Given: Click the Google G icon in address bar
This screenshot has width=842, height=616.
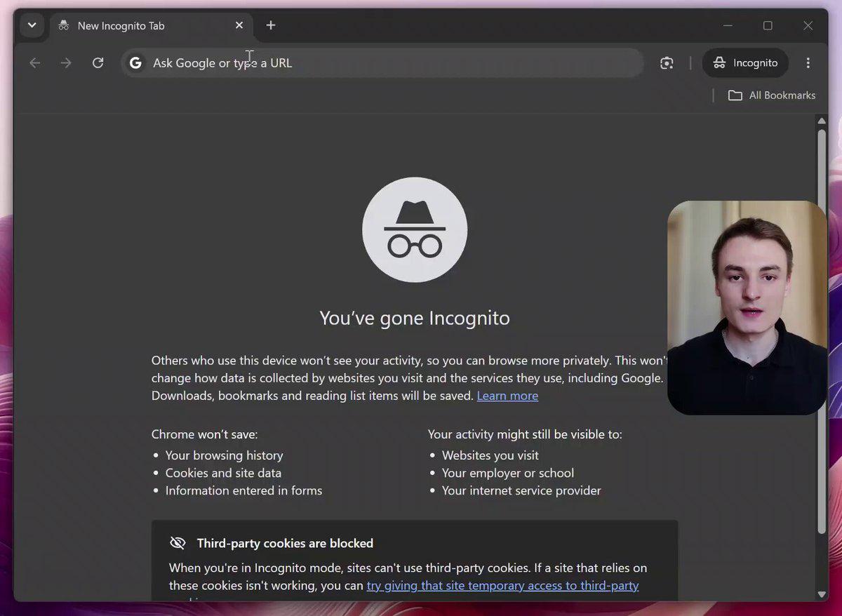Looking at the screenshot, I should tap(135, 63).
